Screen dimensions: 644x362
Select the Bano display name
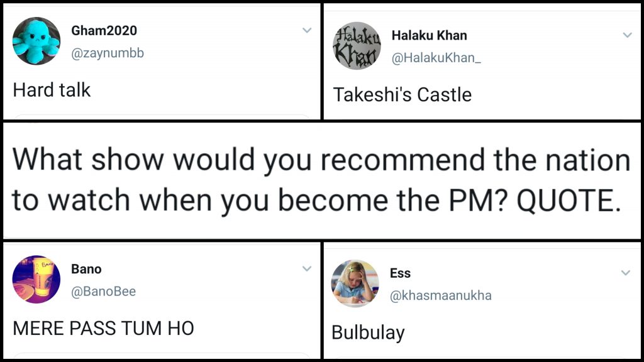click(x=86, y=269)
